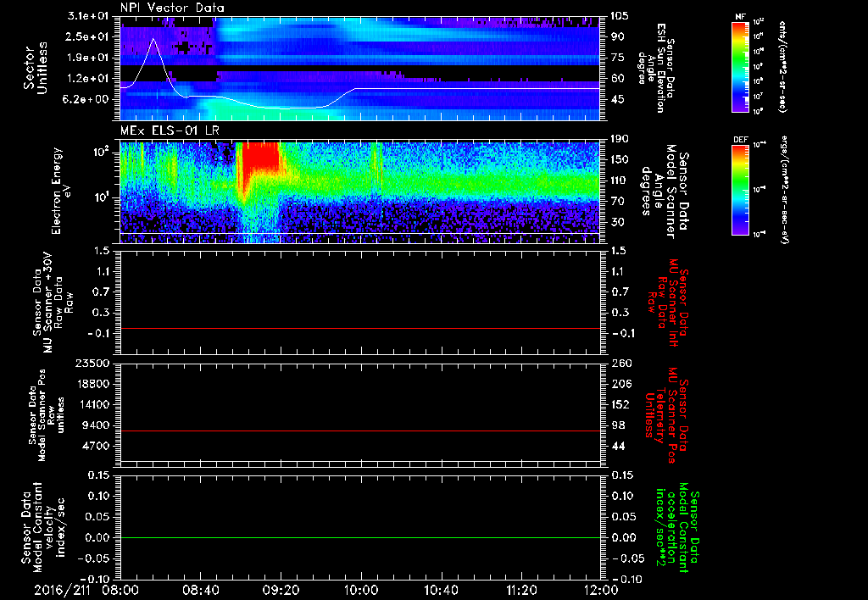Click the 'Electron Energy eV' axis title
Screen dimensions: 868x600
61,191
